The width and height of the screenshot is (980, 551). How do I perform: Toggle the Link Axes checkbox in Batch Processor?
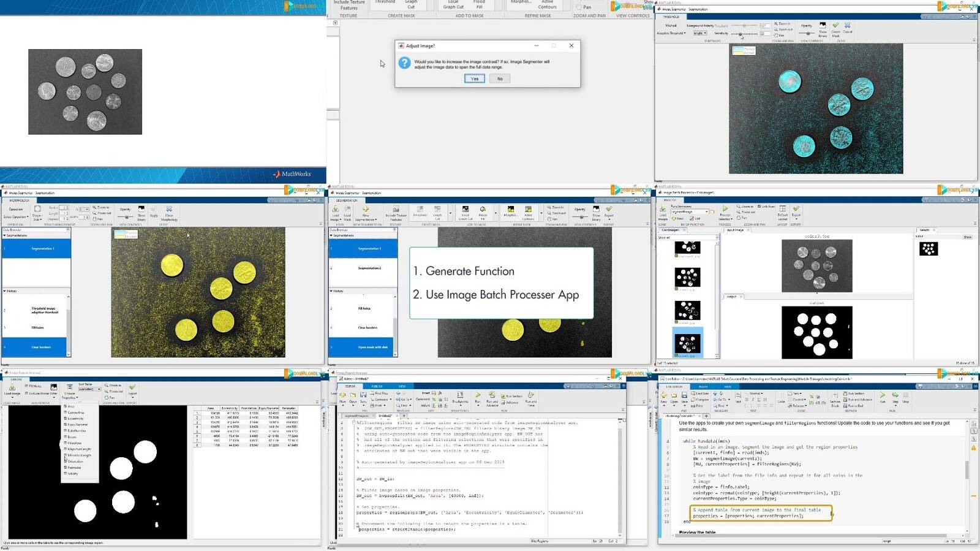759,207
